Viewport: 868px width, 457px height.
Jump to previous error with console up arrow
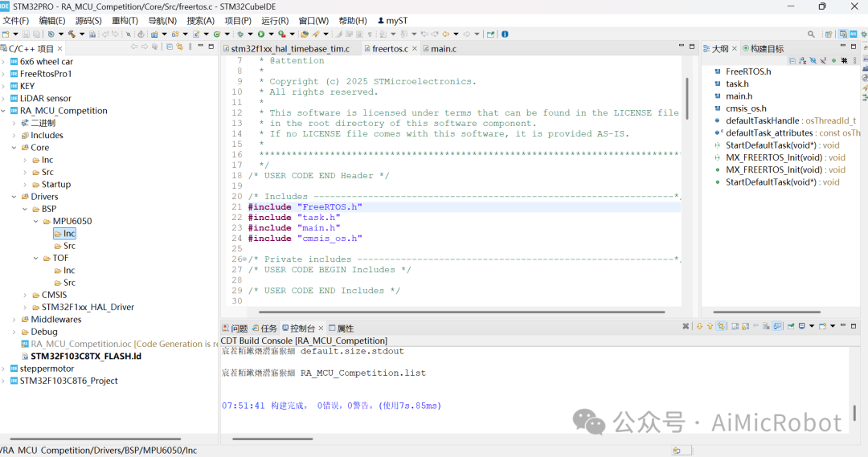point(710,326)
